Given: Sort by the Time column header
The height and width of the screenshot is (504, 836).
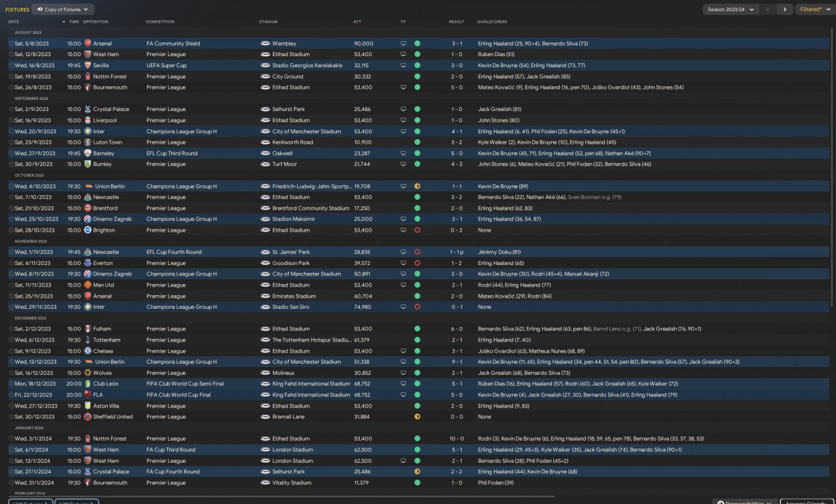Looking at the screenshot, I should 74,22.
